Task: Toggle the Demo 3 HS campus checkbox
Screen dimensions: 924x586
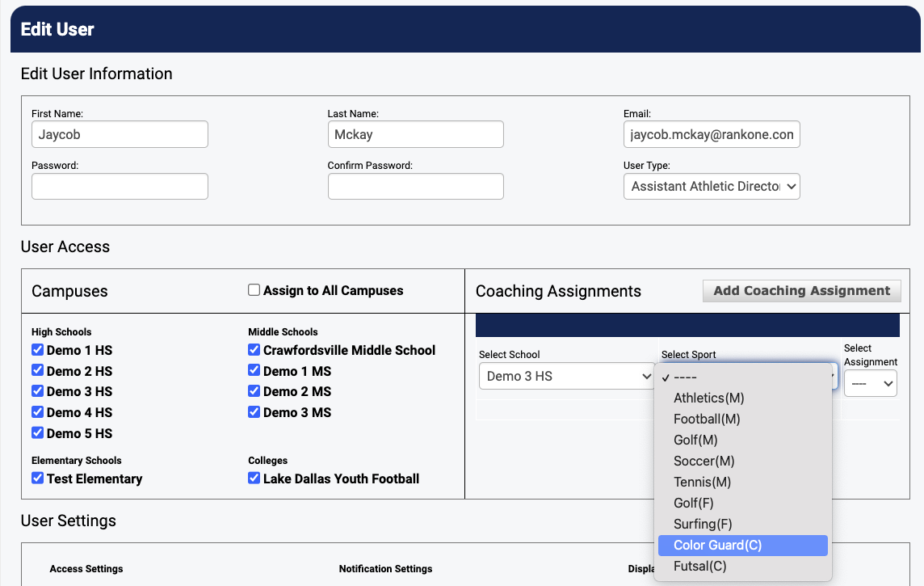Action: (38, 391)
